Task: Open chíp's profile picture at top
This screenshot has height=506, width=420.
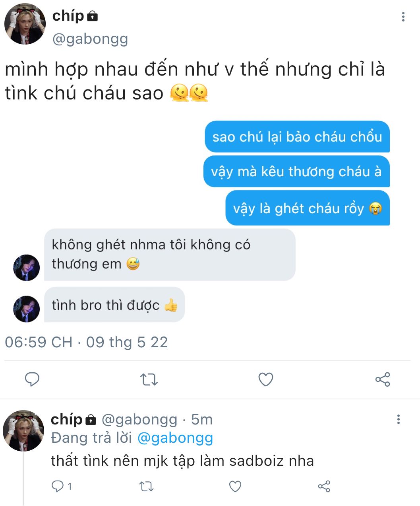Action: coord(25,25)
